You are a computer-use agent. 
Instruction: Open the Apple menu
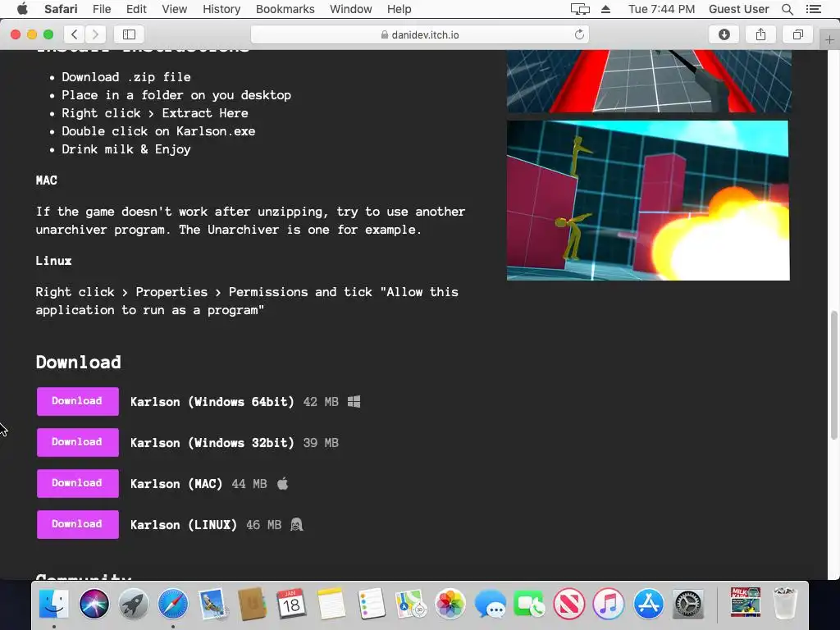click(22, 9)
